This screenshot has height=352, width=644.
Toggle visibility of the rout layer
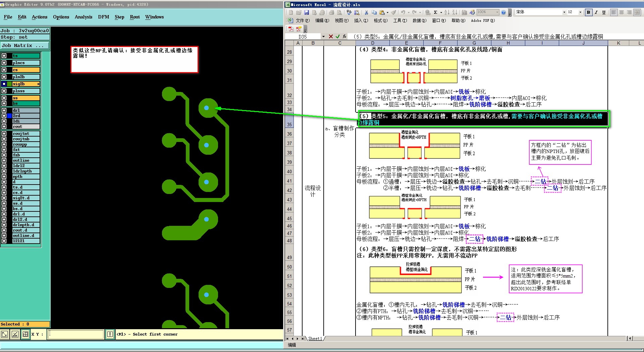(x=4, y=127)
